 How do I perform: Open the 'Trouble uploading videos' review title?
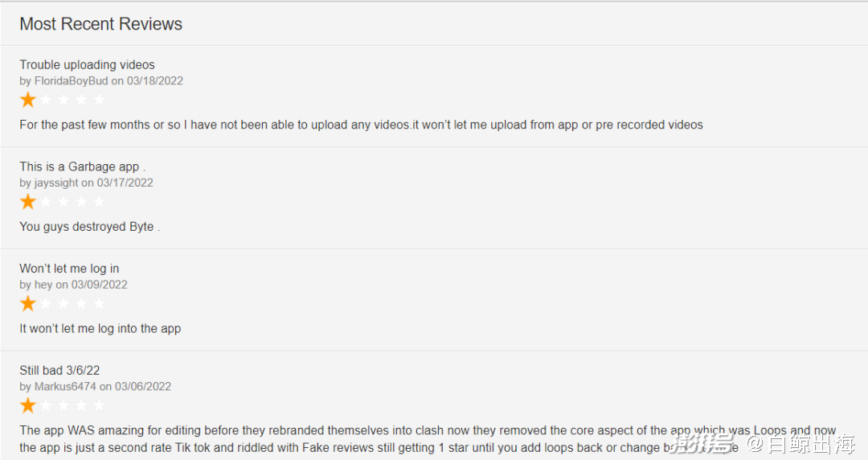tap(87, 65)
